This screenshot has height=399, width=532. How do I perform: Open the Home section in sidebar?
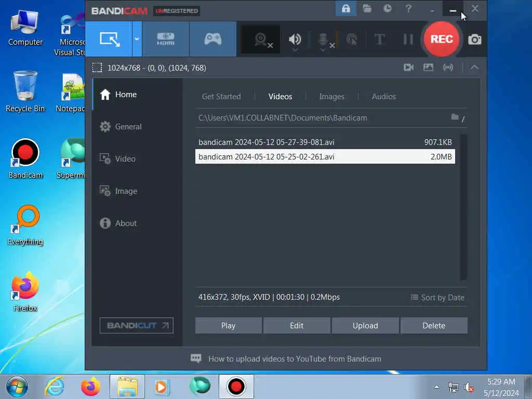tap(137, 95)
